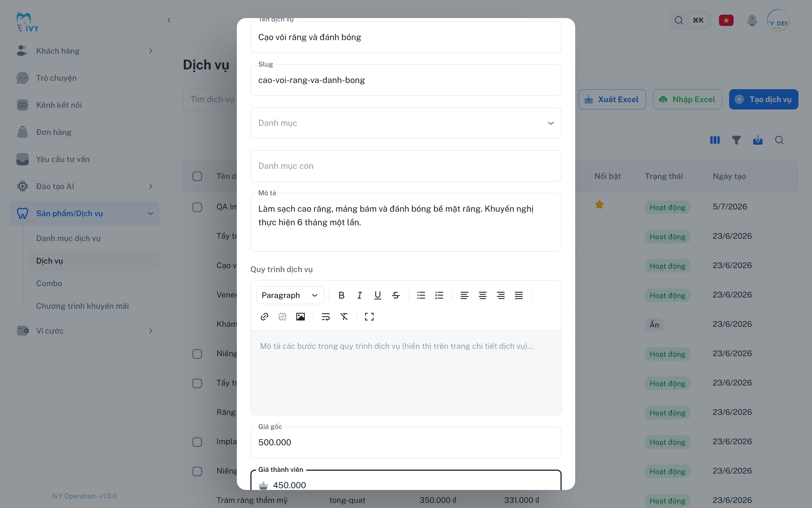The image size is (812, 508).
Task: Click into Tên dịch vụ field
Action: (406, 37)
